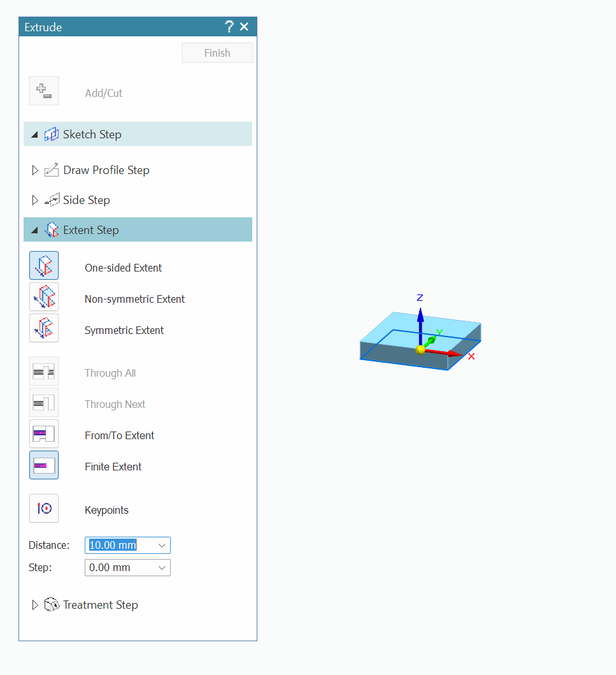Activate the Finite Extent icon
This screenshot has width=616, height=675.
point(44,465)
